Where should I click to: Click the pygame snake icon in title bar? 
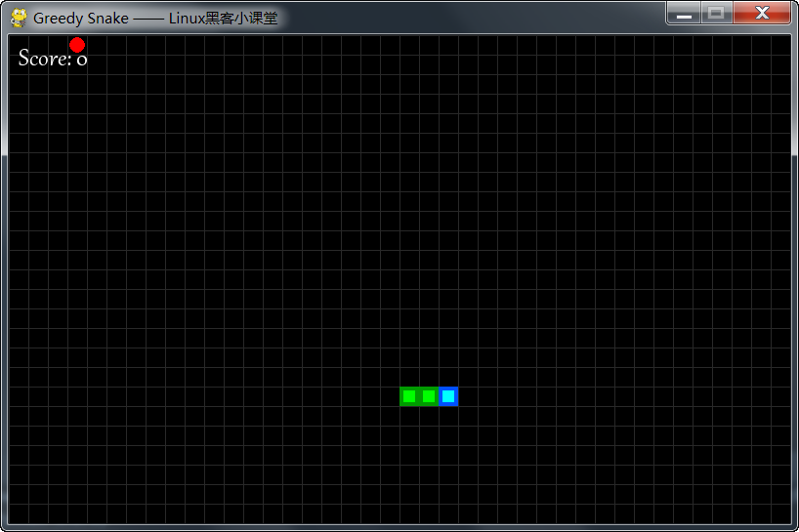19,18
